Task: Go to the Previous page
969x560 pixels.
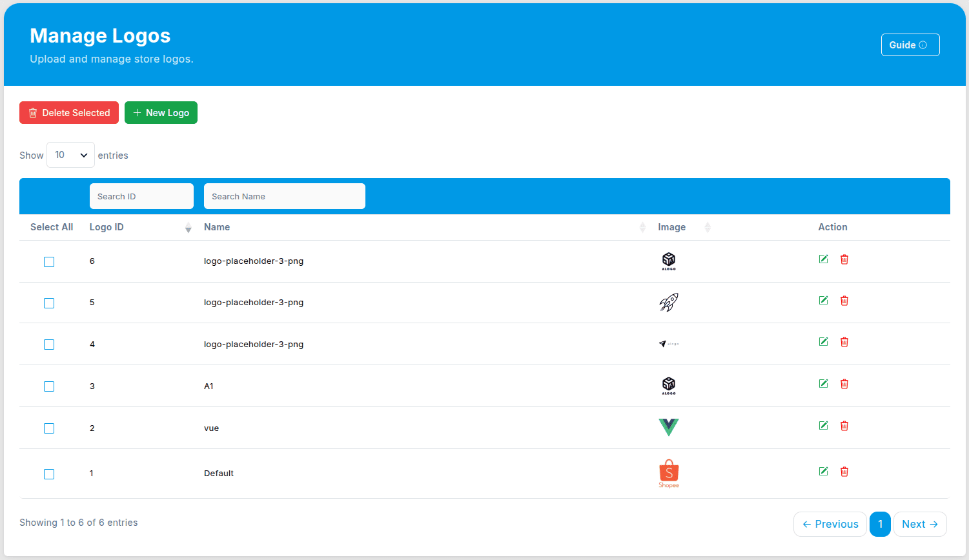Action: [x=830, y=524]
